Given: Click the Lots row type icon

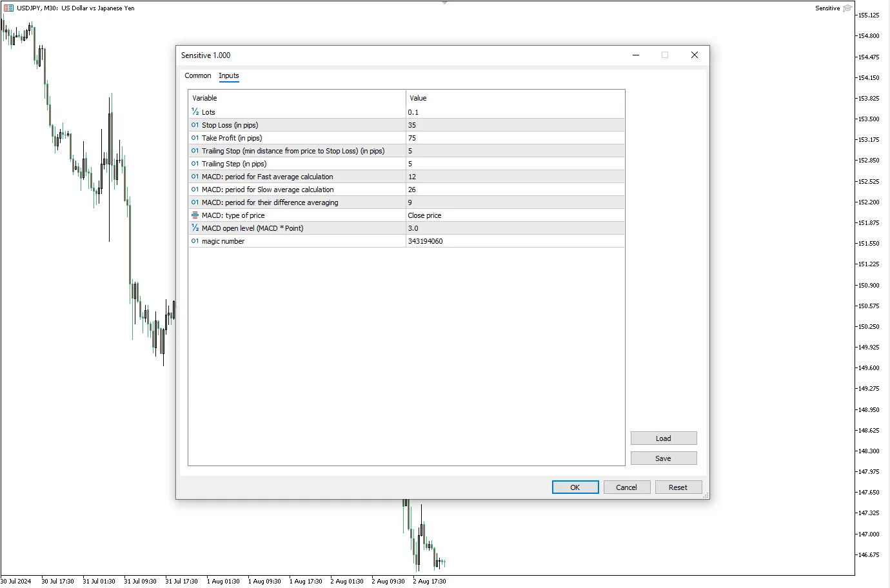Looking at the screenshot, I should point(195,112).
